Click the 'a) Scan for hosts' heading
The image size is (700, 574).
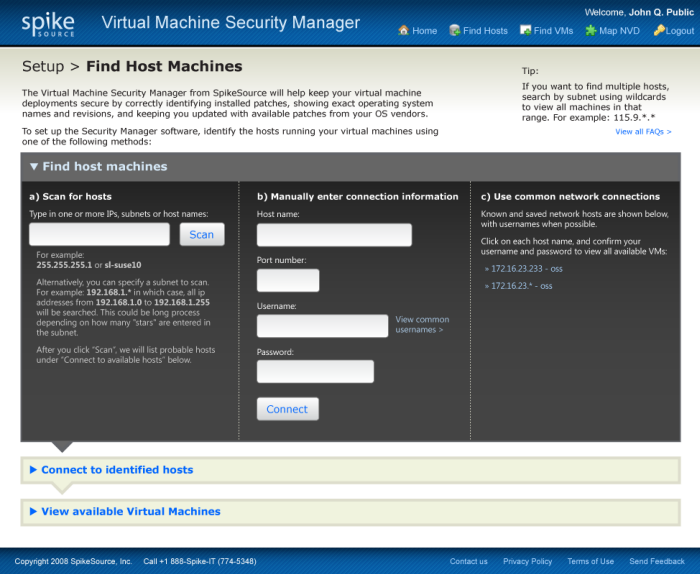pos(71,196)
